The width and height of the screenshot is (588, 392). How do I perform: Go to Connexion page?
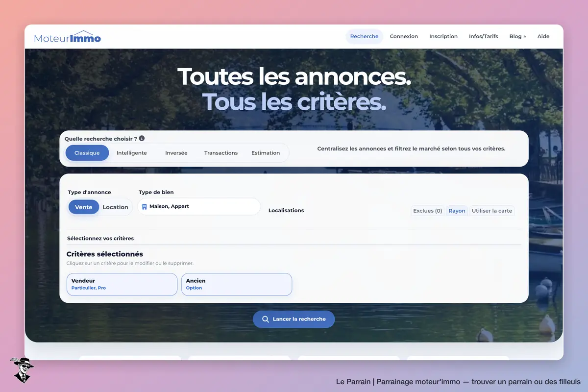point(404,36)
